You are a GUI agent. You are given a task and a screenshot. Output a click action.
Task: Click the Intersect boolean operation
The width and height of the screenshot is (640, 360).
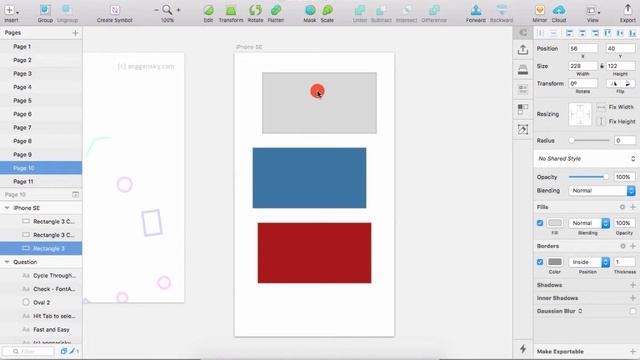tap(407, 10)
